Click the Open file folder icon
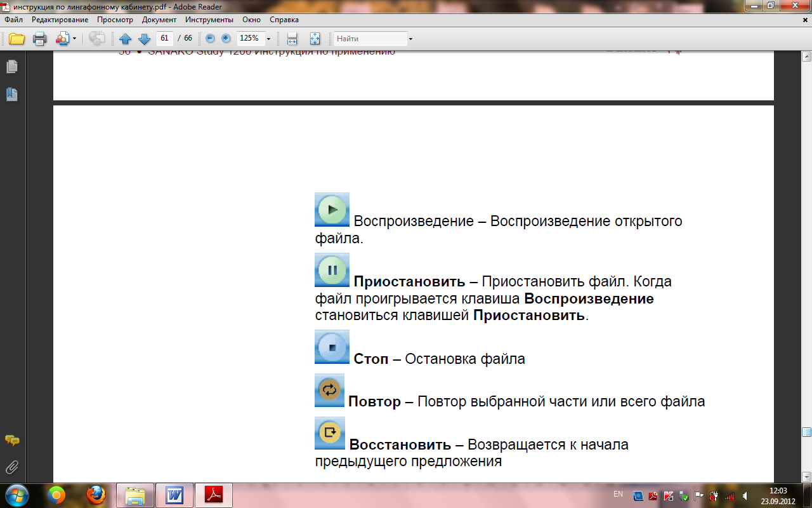The image size is (812, 508). tap(16, 39)
